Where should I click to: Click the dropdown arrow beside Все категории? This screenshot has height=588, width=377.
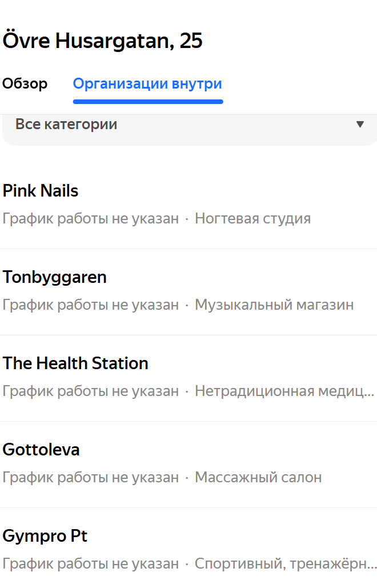click(360, 125)
